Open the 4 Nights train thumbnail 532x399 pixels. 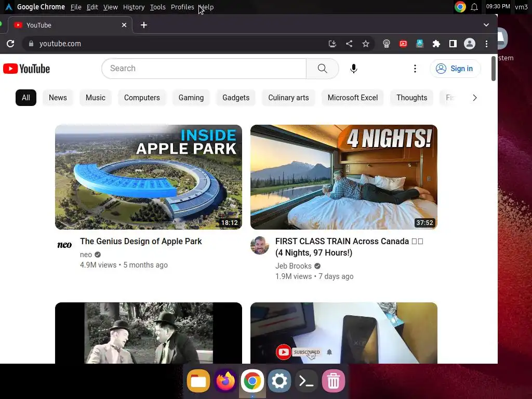(x=344, y=177)
